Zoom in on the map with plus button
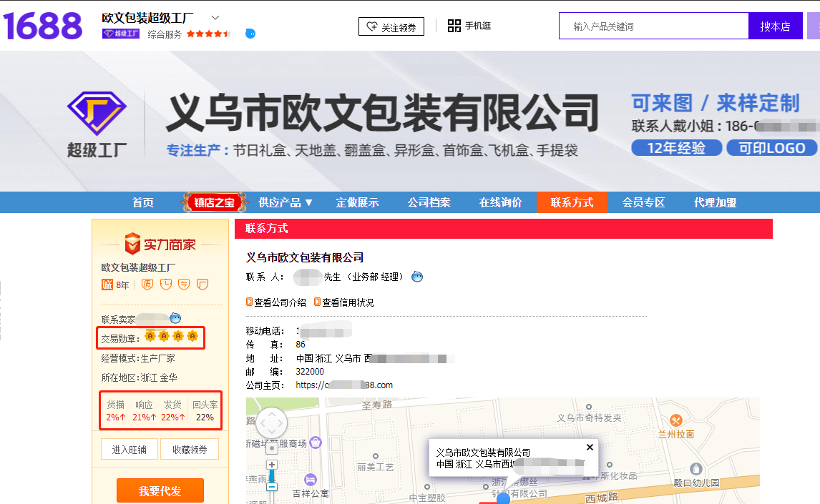Viewport: 820px width, 504px height. coord(271,465)
